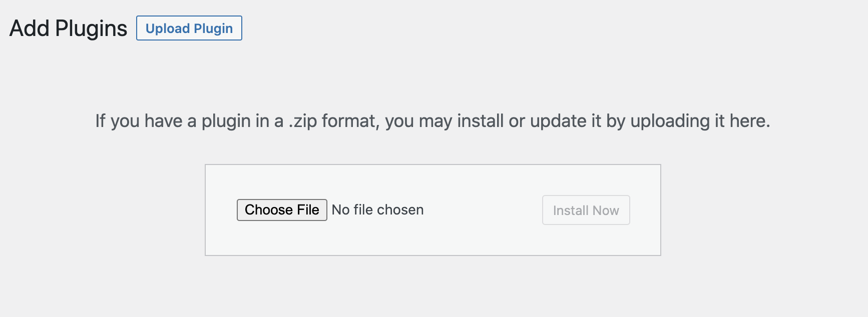Browse for a plugin file to upload

[x=282, y=210]
